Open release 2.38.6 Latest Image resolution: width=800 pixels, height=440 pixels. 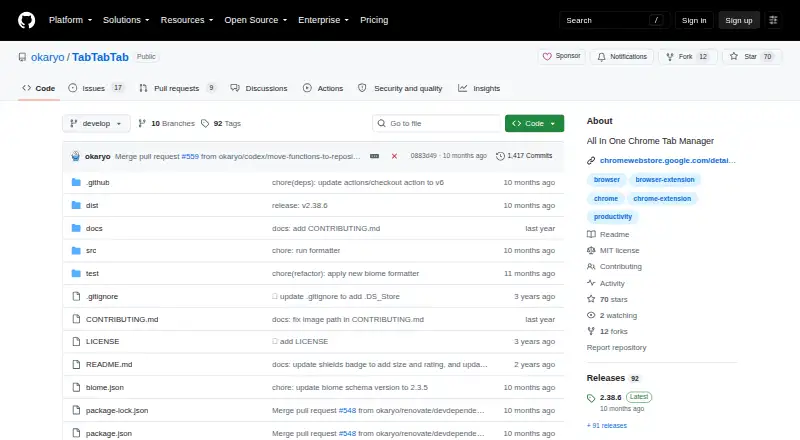click(619, 397)
